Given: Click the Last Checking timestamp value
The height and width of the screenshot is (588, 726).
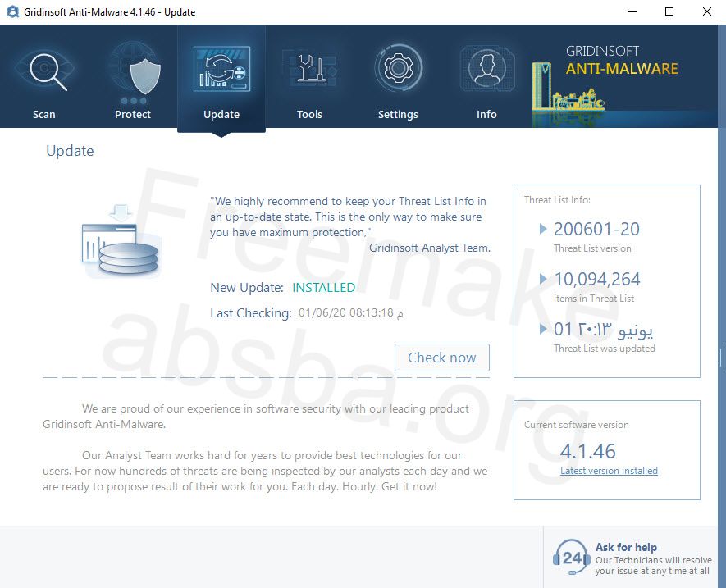Looking at the screenshot, I should click(350, 313).
